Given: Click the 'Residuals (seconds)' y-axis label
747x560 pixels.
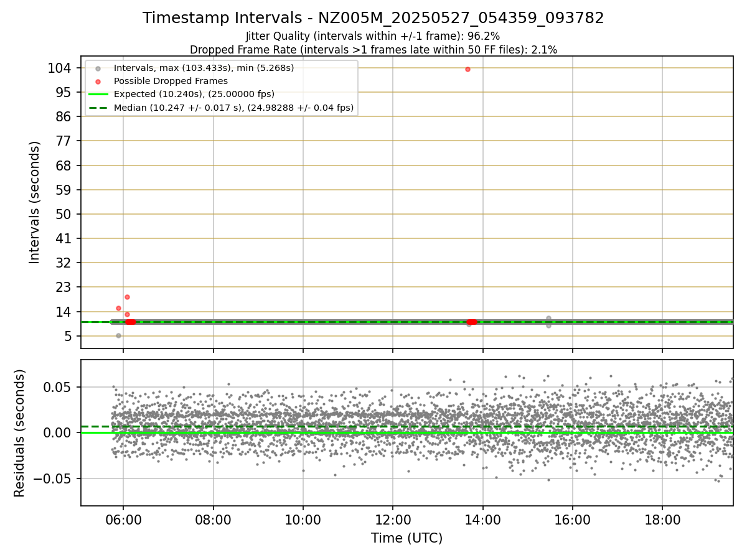Looking at the screenshot, I should 20,433.
